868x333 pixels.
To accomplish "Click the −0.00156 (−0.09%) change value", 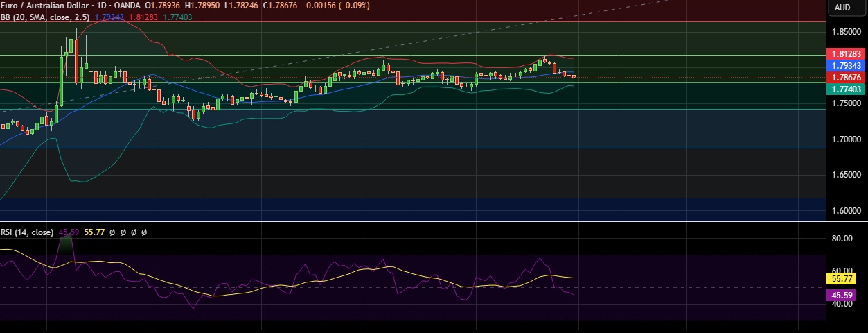I will click(339, 6).
